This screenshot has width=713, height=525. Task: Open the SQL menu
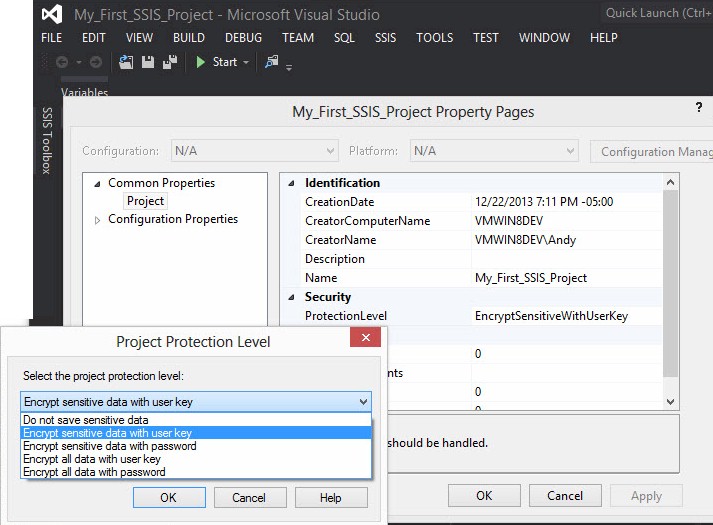pyautogui.click(x=344, y=38)
